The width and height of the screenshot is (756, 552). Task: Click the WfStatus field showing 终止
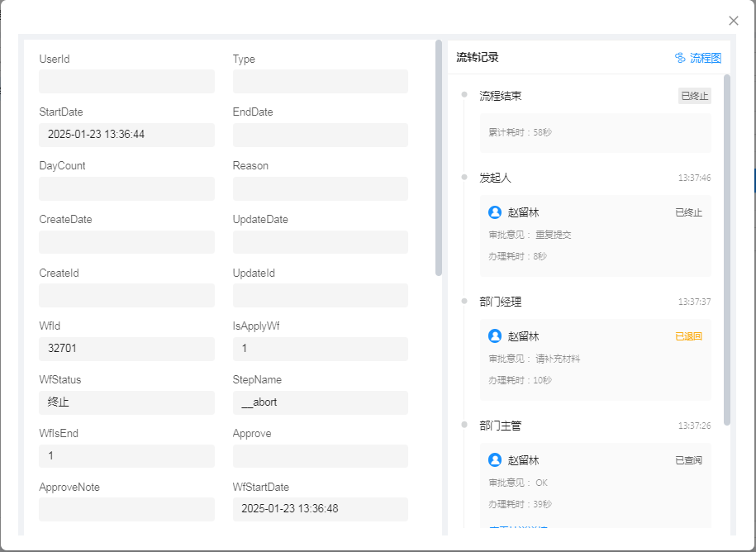[x=126, y=402]
